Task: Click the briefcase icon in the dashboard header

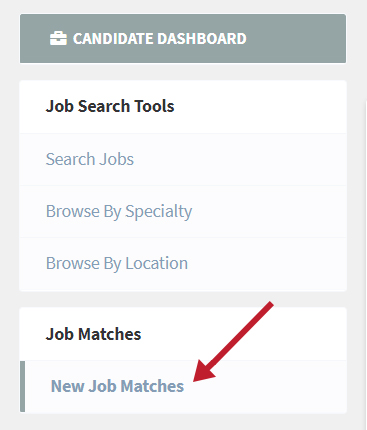Action: (x=58, y=38)
